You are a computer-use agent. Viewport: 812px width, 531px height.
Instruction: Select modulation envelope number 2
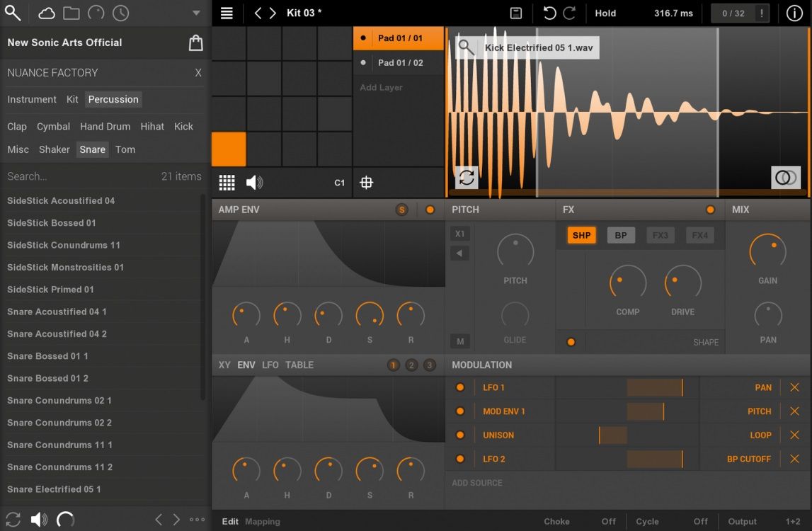(x=411, y=365)
